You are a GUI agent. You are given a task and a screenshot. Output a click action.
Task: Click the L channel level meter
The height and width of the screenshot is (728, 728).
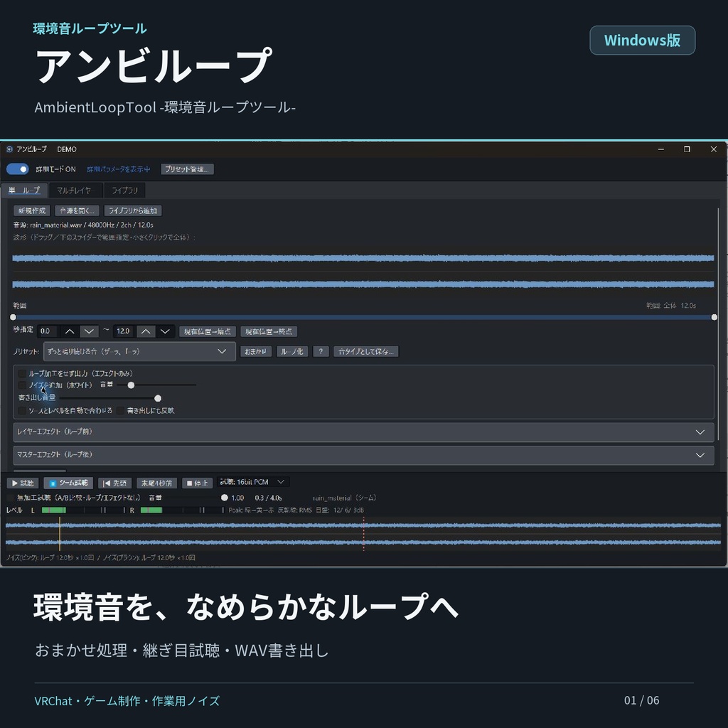pos(84,510)
